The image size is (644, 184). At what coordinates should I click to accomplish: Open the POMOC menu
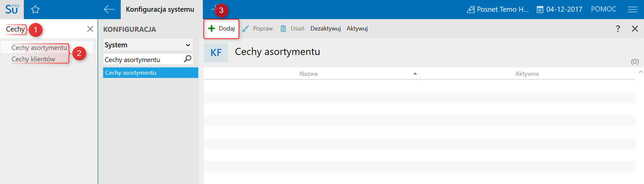[603, 9]
